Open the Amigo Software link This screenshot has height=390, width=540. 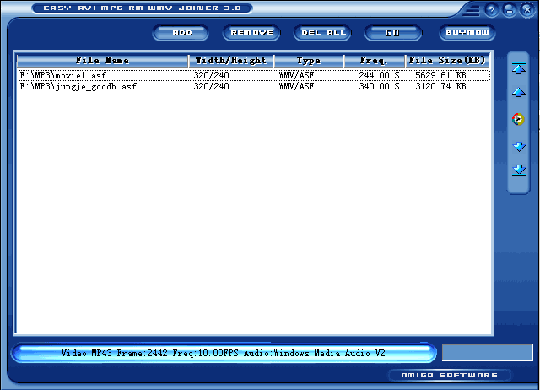pos(449,375)
